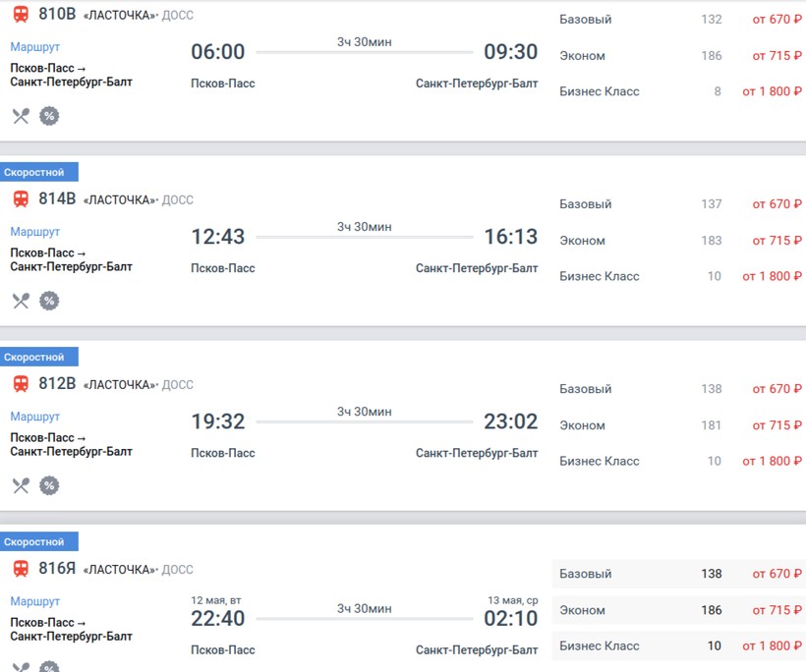Open the Маршрут link for train 810В
The height and width of the screenshot is (672, 806).
pyautogui.click(x=35, y=47)
